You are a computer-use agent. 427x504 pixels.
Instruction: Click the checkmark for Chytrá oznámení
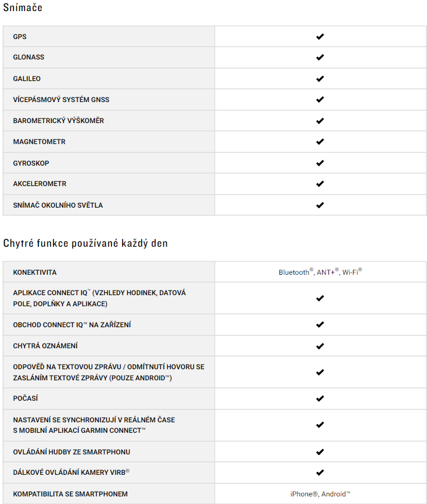320,346
